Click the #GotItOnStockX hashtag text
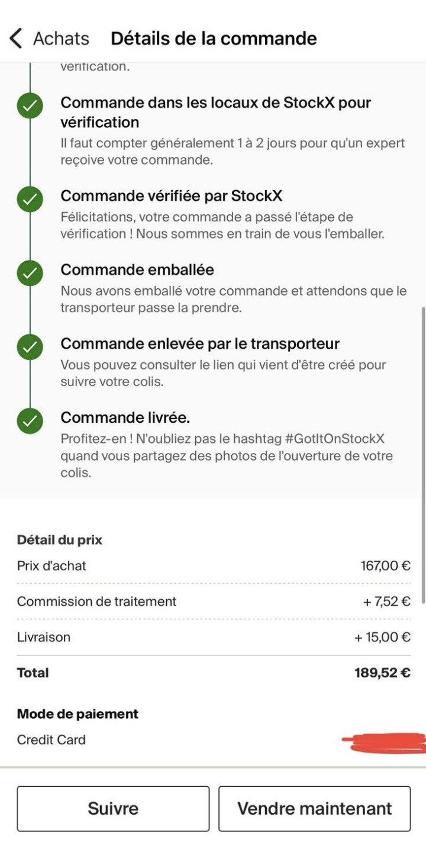This screenshot has width=426, height=868. coord(334,439)
